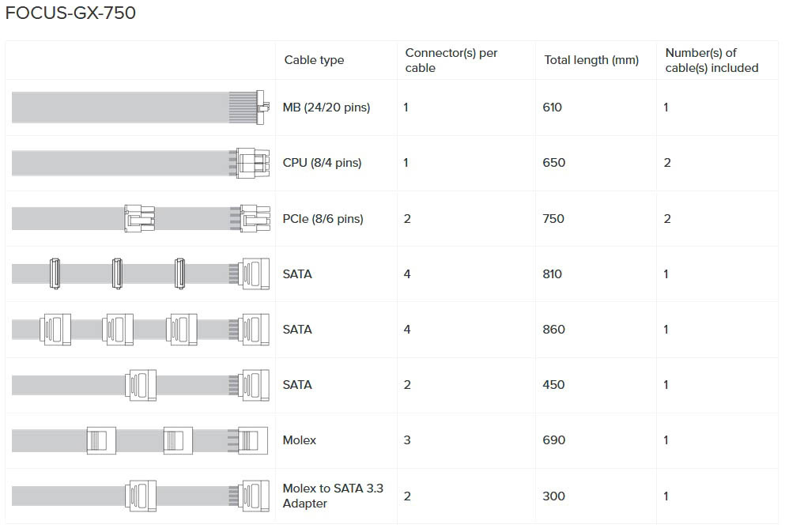Click the Number(s) of cable(s) included header
Viewport: 785px width, 532px height.
pos(711,60)
